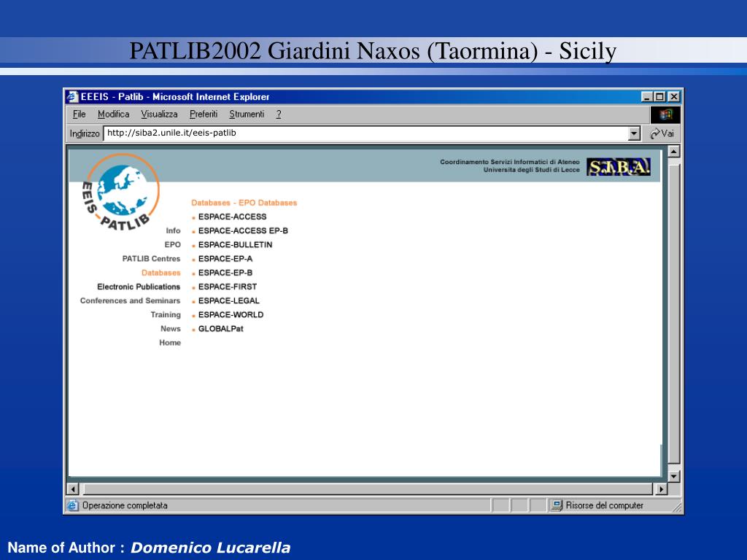Open the News section
The image size is (747, 560).
[x=171, y=329]
